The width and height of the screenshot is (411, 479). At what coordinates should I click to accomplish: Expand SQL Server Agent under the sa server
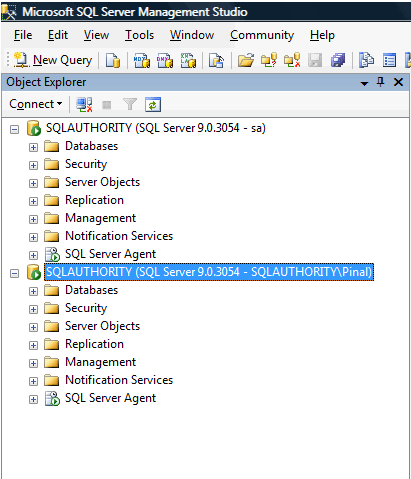click(x=33, y=255)
